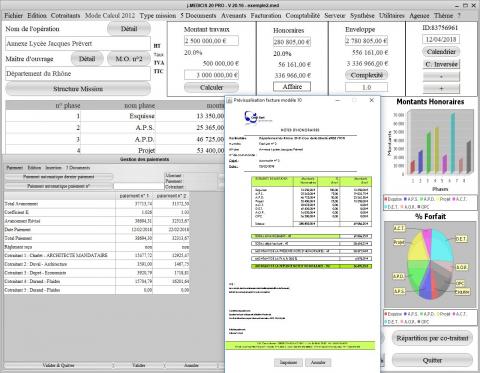Focus the Annexe Lycée Jacques Prévert name field
Image resolution: width=480 pixels, height=373 pixels.
click(x=78, y=44)
